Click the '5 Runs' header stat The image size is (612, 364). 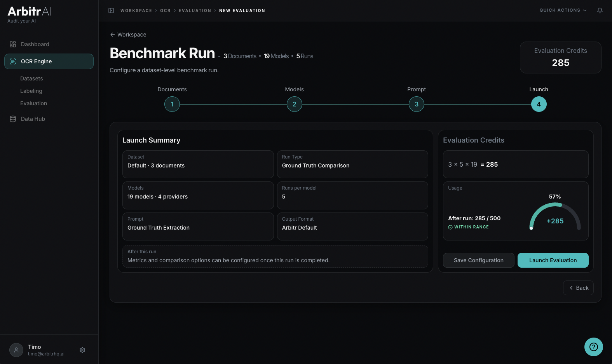[x=305, y=56]
